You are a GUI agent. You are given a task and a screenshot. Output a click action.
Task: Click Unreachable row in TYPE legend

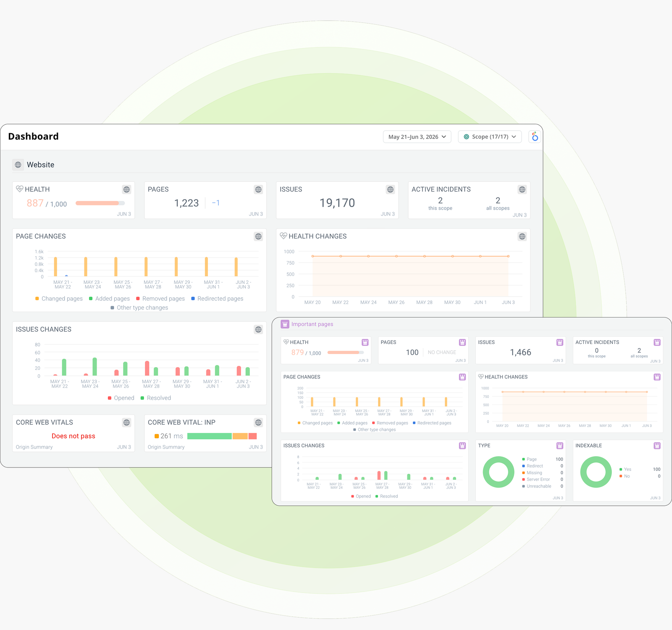(x=542, y=486)
